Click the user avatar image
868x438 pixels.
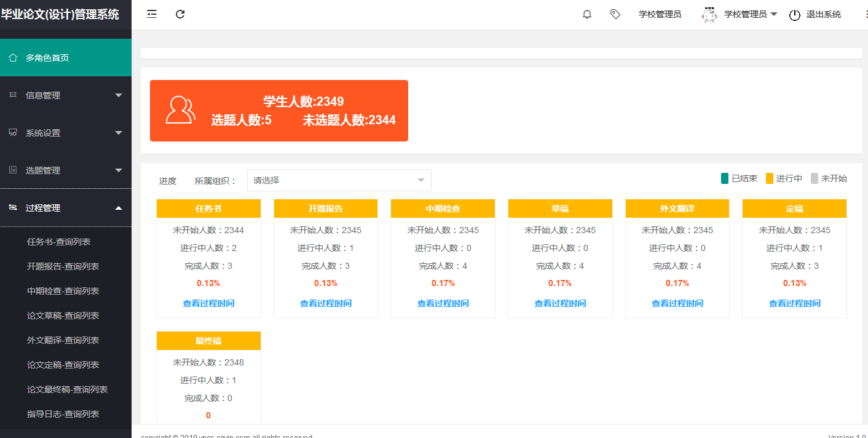tap(709, 14)
